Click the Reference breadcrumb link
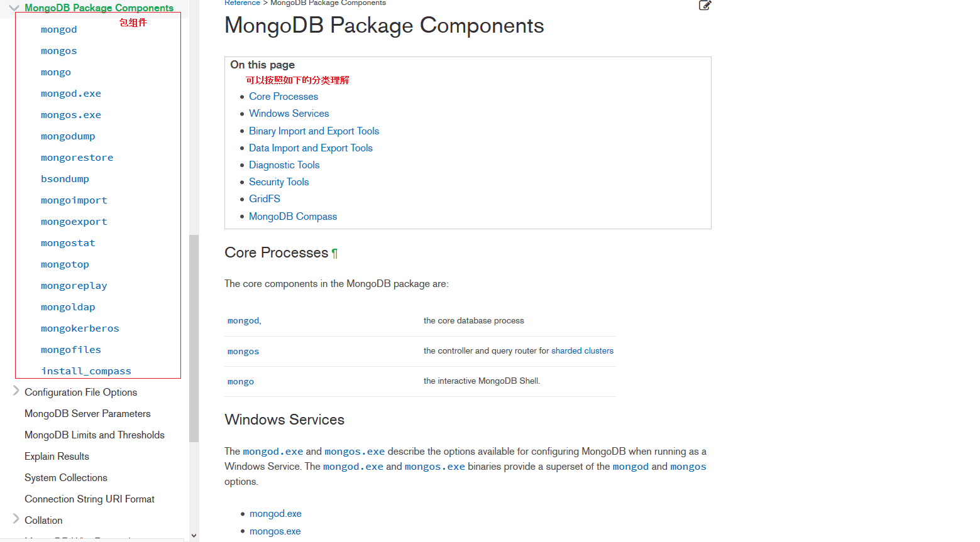Viewport: 980px width, 542px height. [242, 3]
